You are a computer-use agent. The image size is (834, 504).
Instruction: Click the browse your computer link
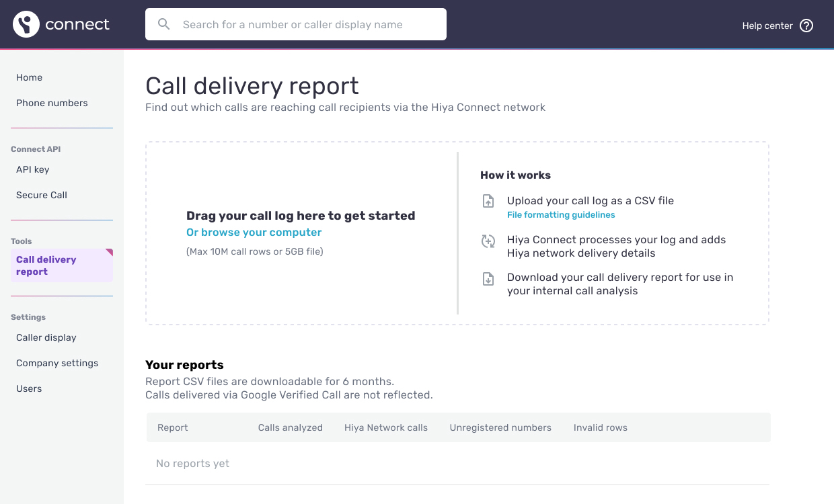tap(254, 232)
